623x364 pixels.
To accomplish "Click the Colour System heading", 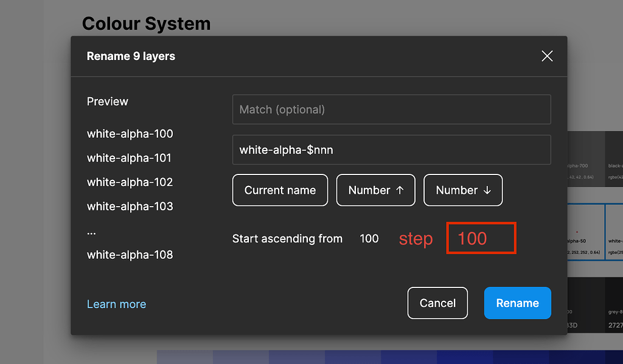I will coord(146,24).
